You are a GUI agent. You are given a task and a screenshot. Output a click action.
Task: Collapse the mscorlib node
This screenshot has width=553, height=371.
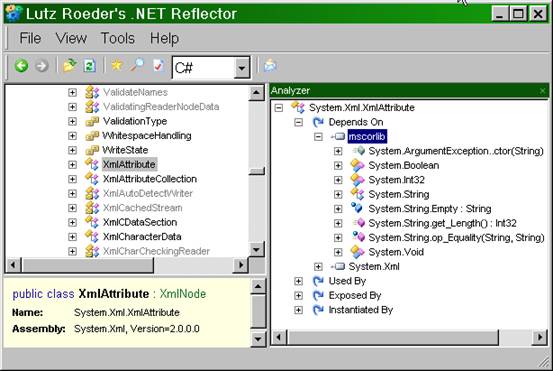pyautogui.click(x=318, y=137)
